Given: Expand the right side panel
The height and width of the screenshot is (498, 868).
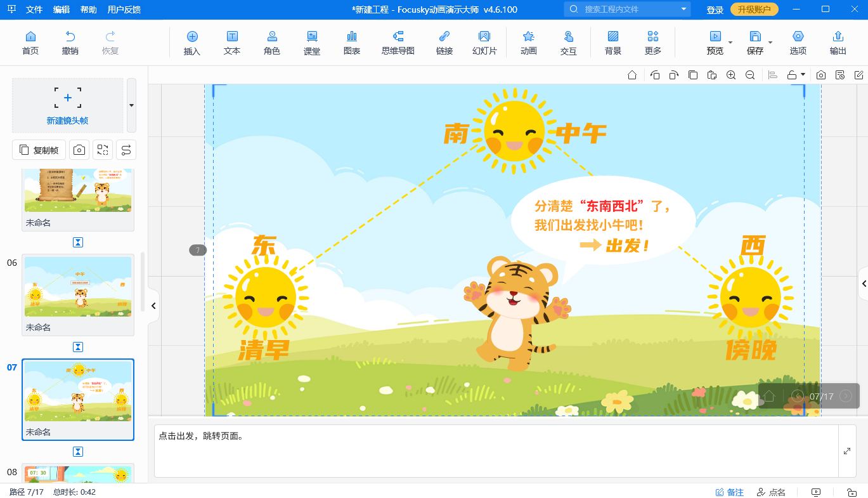Looking at the screenshot, I should click(863, 284).
